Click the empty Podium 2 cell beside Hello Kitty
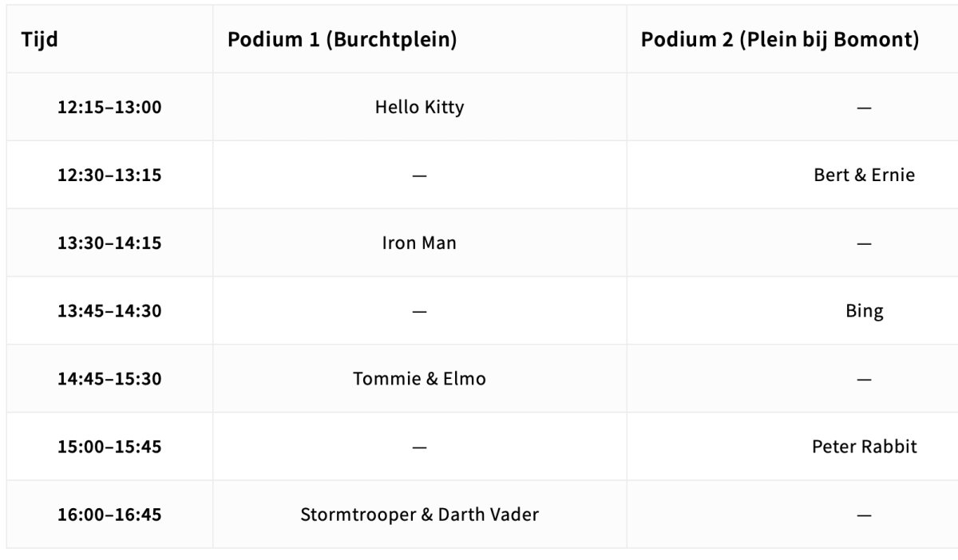Screen dimensions: 958x560 864,107
